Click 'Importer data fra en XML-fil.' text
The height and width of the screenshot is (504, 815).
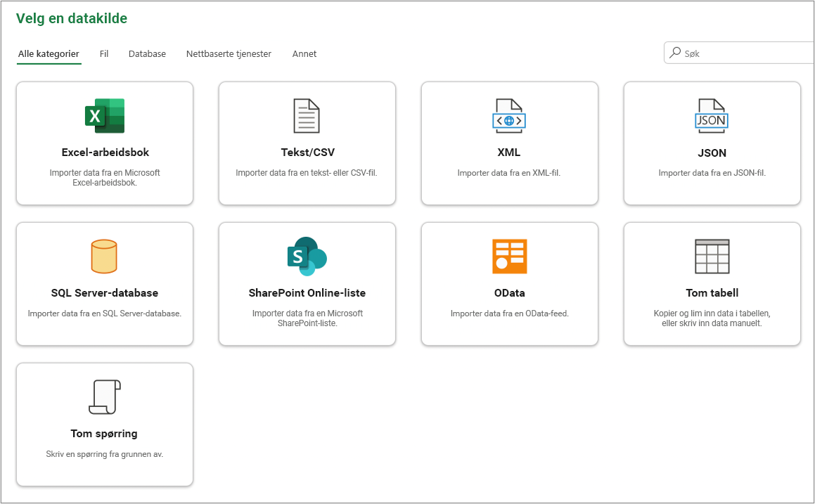point(509,173)
